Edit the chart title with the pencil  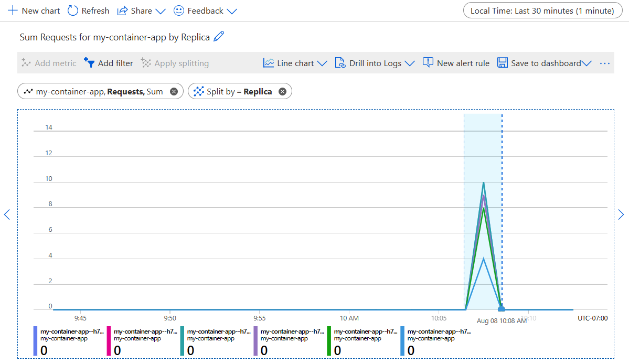(219, 36)
